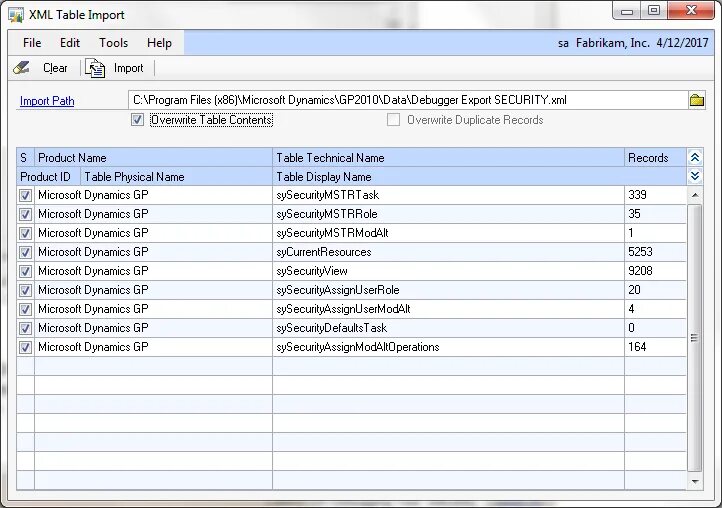
Task: Open the File menu
Action: (x=32, y=43)
